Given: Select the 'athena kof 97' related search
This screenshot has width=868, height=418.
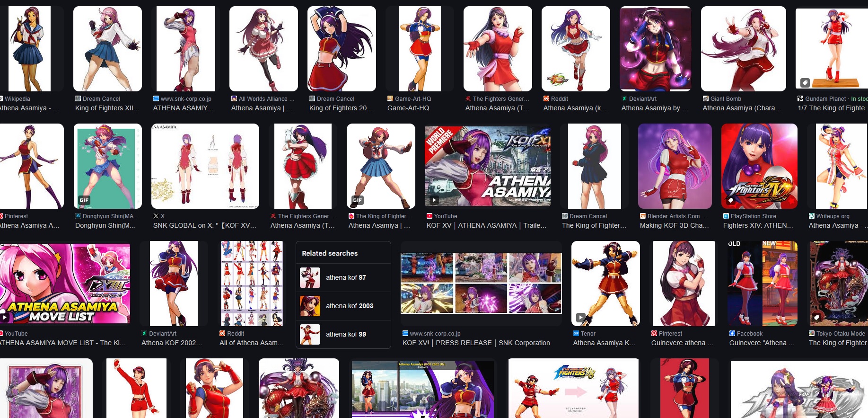Looking at the screenshot, I should point(343,277).
